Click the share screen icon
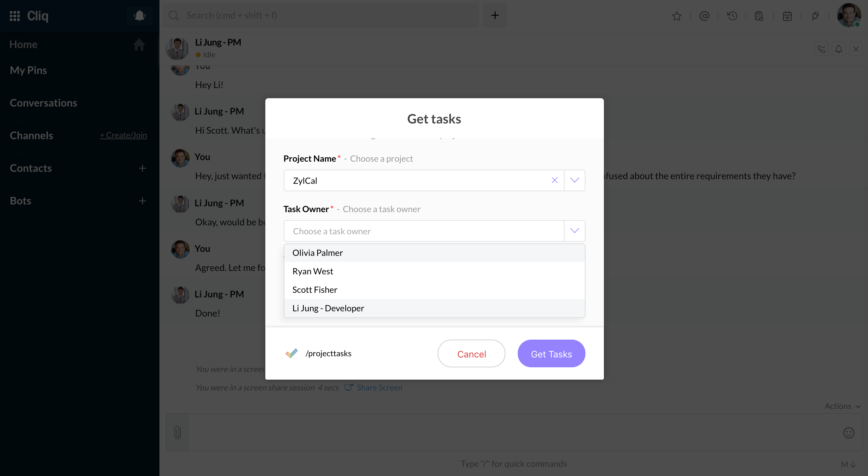Viewport: 868px width, 476px height. [x=349, y=387]
